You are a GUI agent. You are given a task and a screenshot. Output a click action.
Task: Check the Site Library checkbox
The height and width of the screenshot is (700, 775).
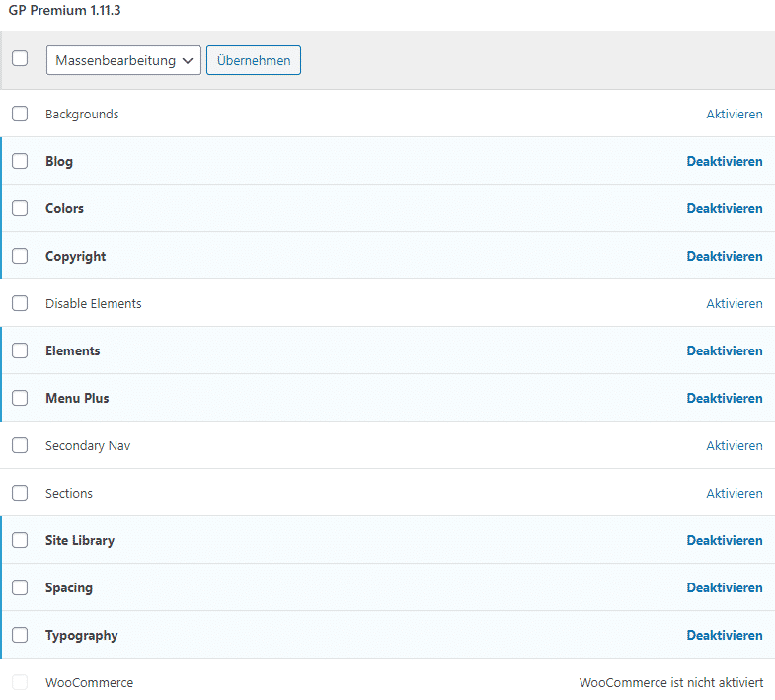pos(20,541)
